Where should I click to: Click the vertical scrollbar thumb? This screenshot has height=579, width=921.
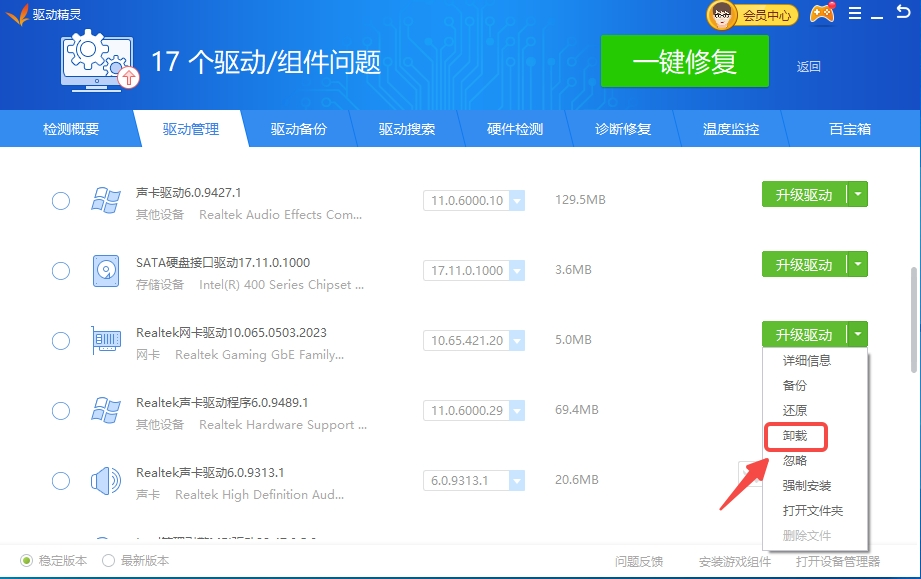coord(913,320)
